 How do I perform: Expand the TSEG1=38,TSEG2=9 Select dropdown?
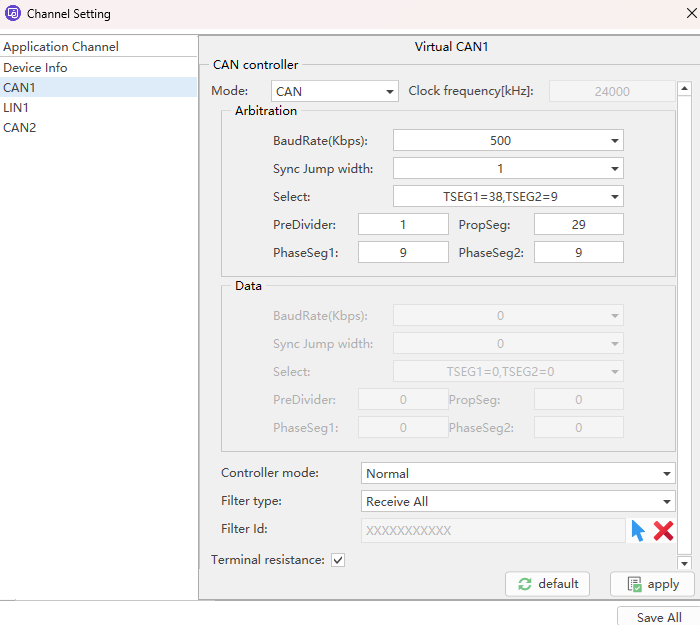click(x=507, y=197)
